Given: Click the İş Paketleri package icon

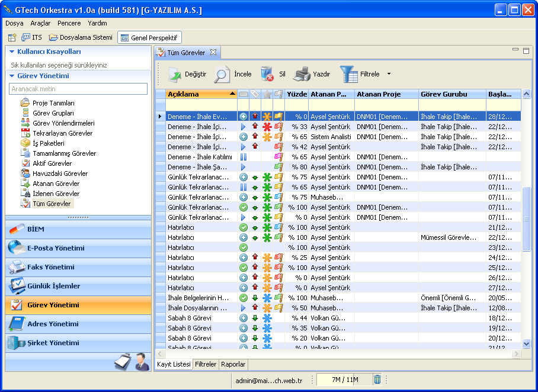Looking at the screenshot, I should (25, 143).
